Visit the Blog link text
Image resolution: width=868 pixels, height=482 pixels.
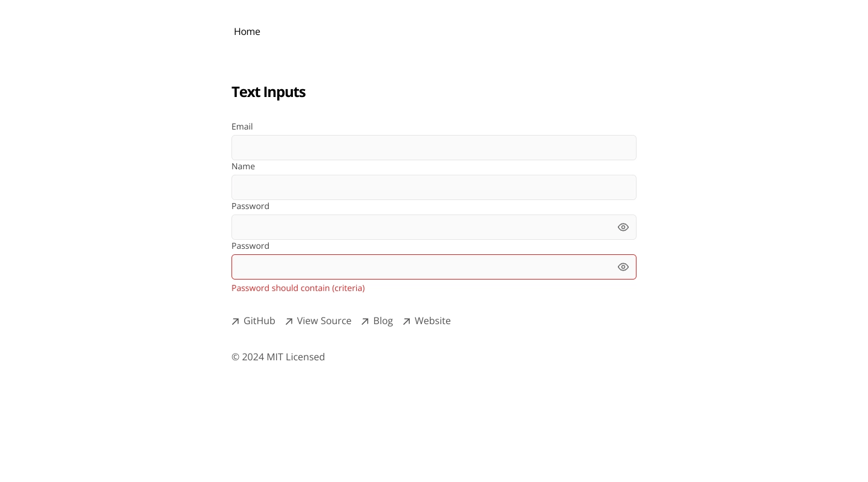click(x=383, y=321)
